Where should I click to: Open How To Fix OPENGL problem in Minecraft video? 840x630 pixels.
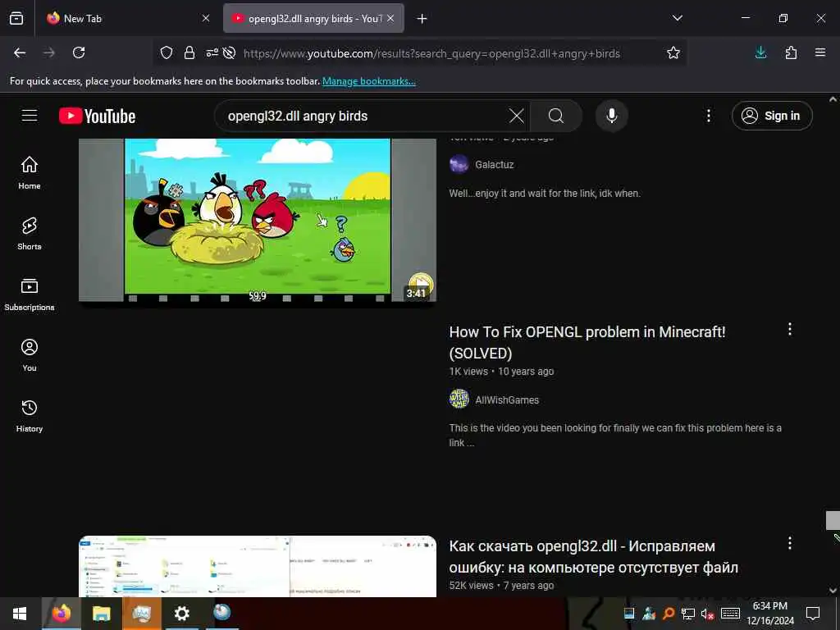tap(587, 342)
